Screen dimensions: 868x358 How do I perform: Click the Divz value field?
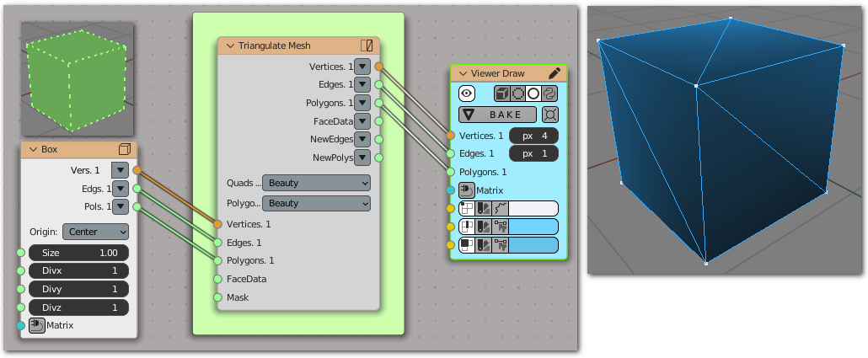78,307
